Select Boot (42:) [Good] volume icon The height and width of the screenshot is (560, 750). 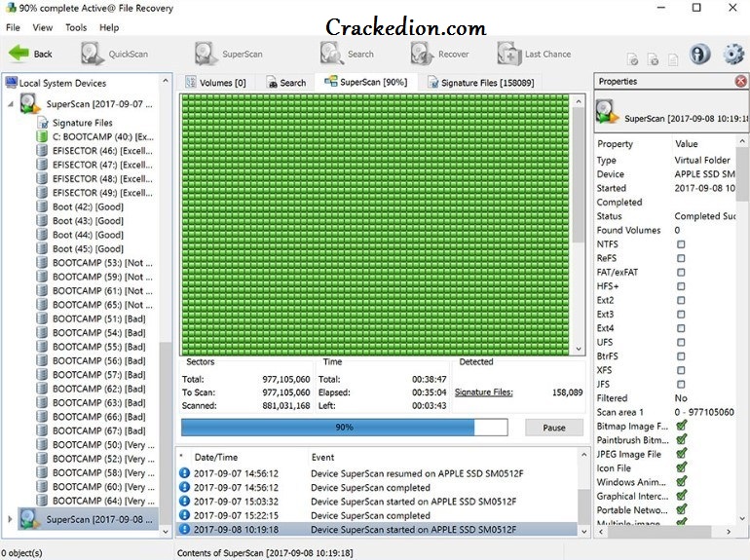pos(42,206)
